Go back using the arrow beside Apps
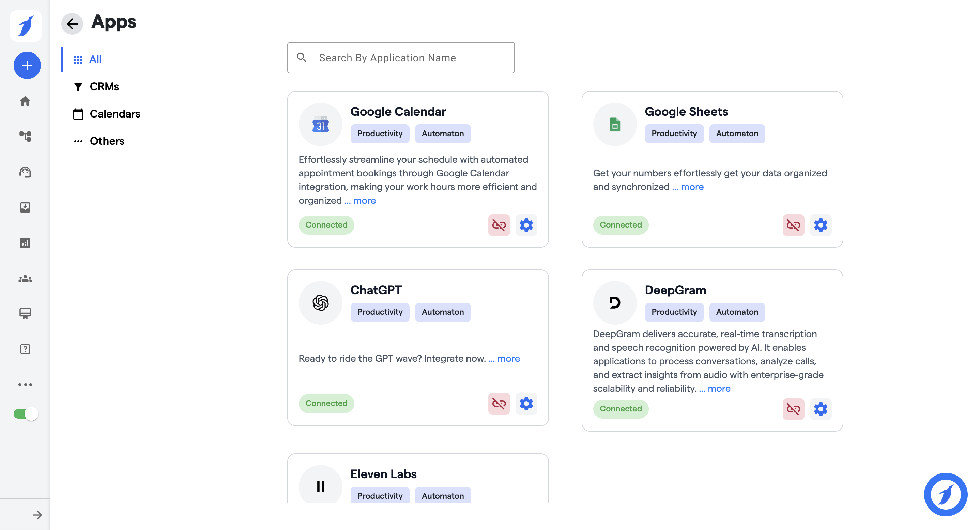This screenshot has width=980, height=530. click(x=72, y=24)
